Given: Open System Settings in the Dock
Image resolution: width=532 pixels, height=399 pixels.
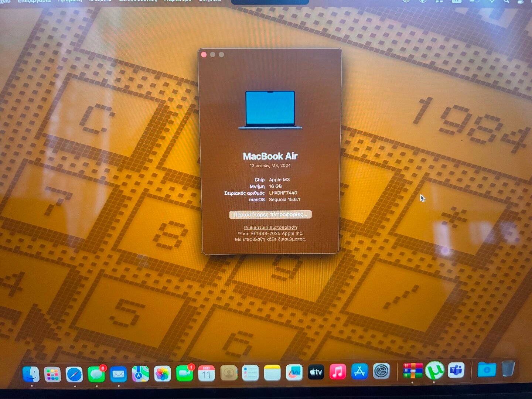Looking at the screenshot, I should pyautogui.click(x=381, y=371).
